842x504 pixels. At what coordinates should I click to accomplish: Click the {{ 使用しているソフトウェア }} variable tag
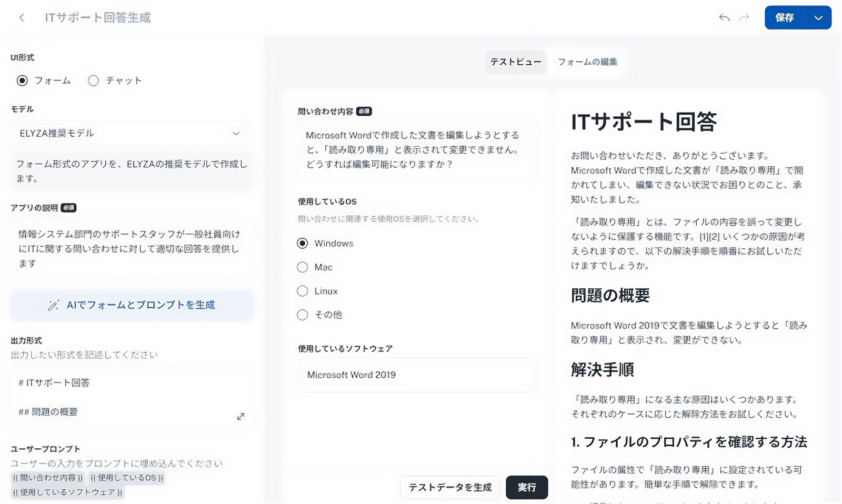click(68, 492)
